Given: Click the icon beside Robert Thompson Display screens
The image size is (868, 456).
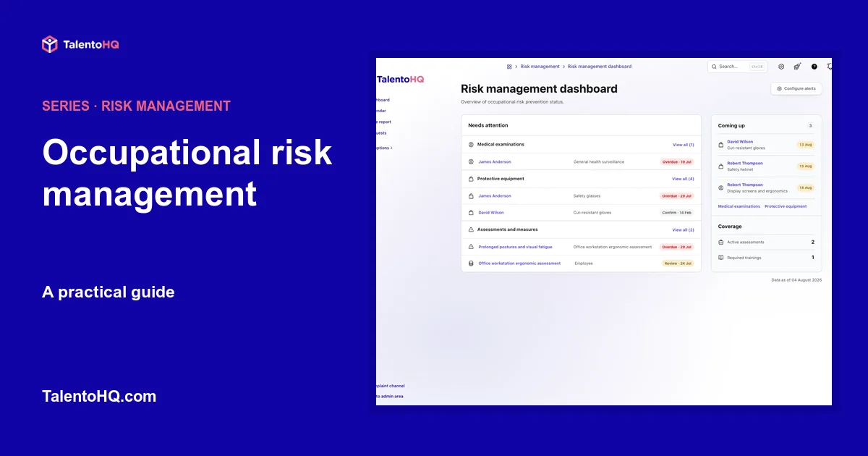Looking at the screenshot, I should [720, 187].
